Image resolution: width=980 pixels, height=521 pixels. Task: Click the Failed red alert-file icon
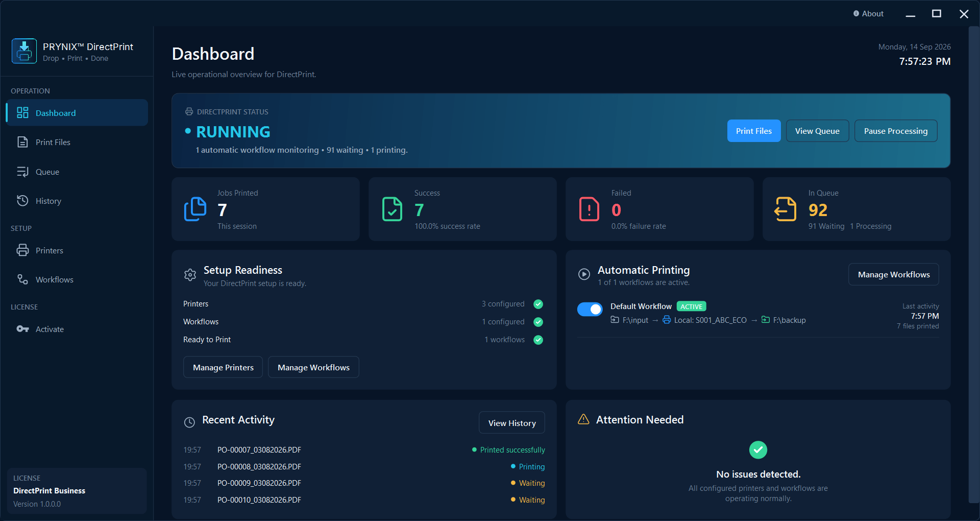(589, 209)
